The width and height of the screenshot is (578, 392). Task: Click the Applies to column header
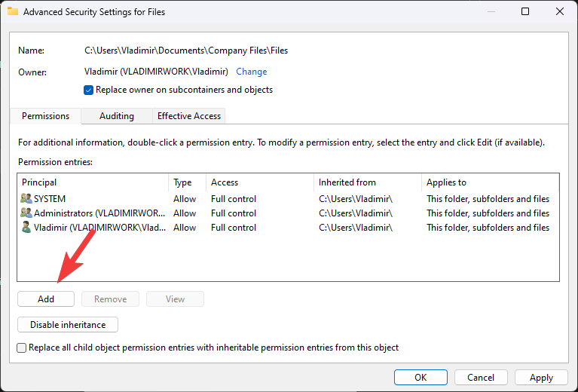[490, 182]
